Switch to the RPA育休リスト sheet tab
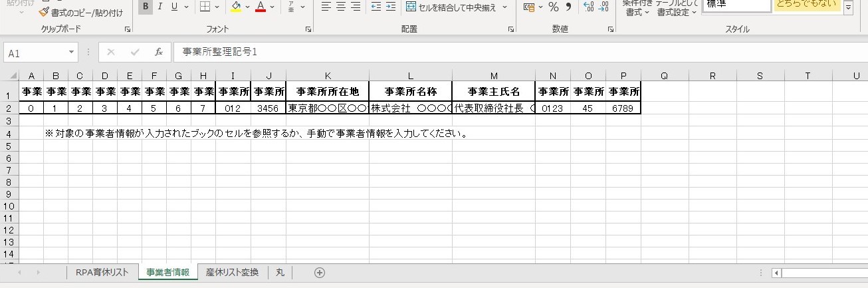Screen dimensions: 868x288 (102, 273)
